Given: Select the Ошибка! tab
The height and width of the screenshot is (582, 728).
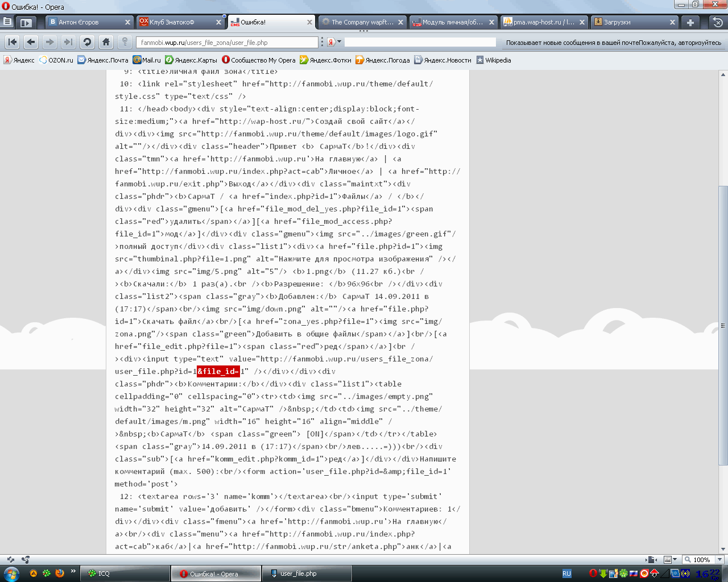Looking at the screenshot, I should pos(272,22).
